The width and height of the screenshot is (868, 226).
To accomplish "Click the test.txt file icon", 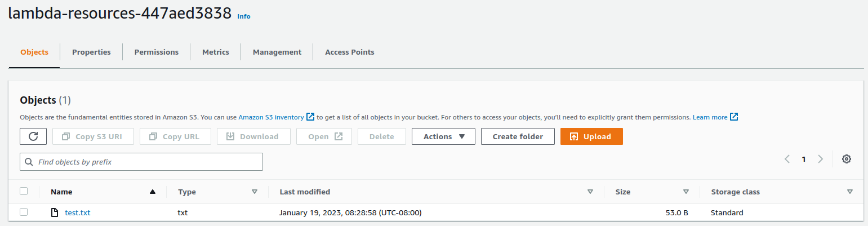I will pos(55,212).
